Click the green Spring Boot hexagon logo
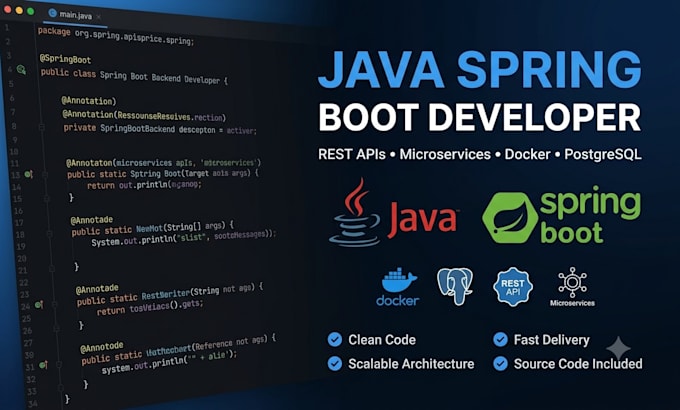 pos(510,217)
